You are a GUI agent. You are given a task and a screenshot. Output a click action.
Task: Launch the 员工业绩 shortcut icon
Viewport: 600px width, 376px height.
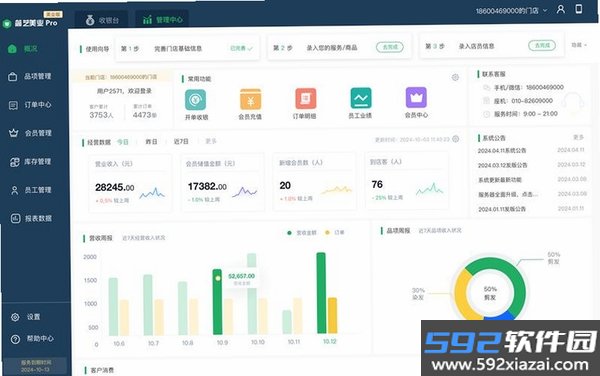pos(360,98)
